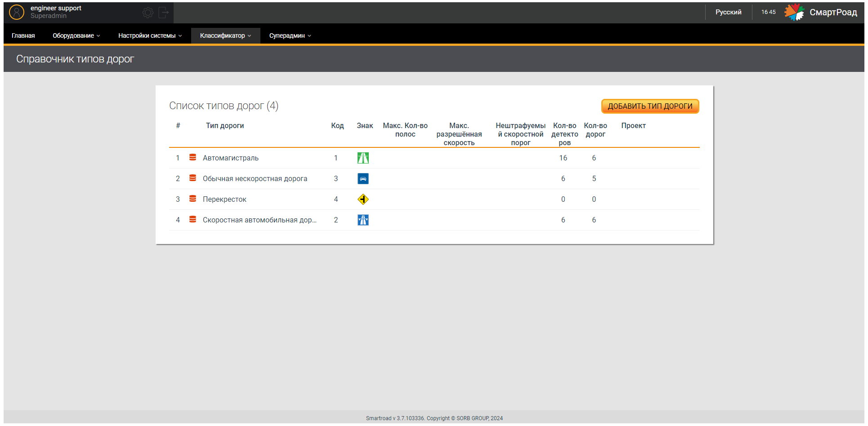
Task: Expand the Суперадмин dropdown menu
Action: click(290, 35)
